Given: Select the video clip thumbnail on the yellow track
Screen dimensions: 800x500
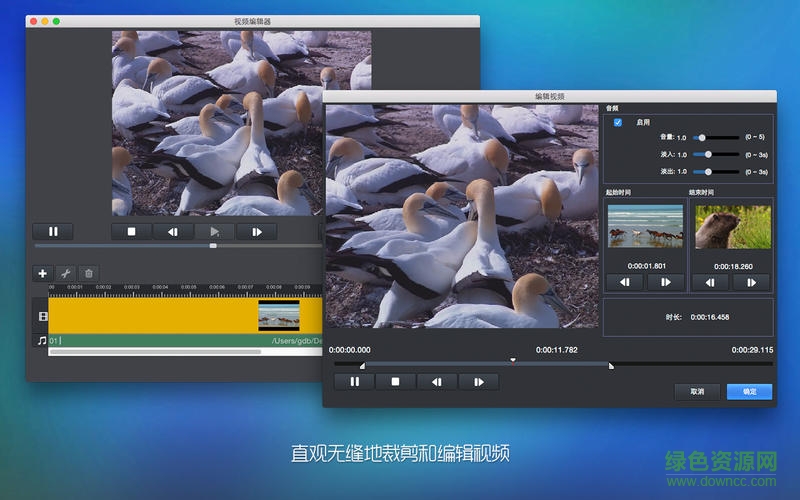Looking at the screenshot, I should coord(279,316).
